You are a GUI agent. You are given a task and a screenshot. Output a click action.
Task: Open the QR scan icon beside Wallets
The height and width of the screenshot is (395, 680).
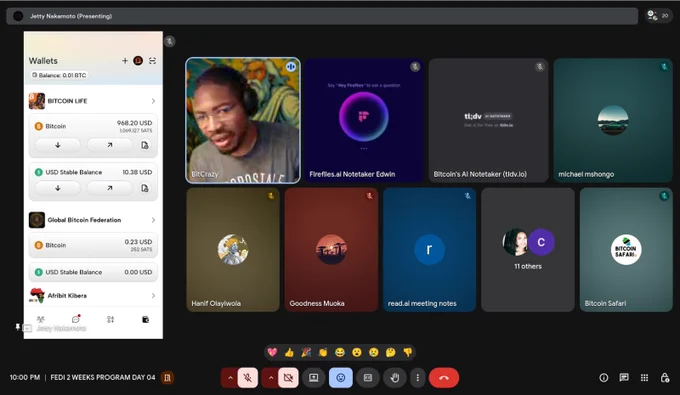[x=152, y=61]
